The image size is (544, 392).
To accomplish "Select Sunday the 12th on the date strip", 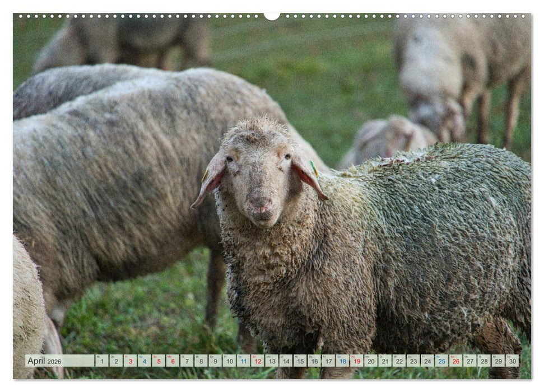I will [257, 362].
